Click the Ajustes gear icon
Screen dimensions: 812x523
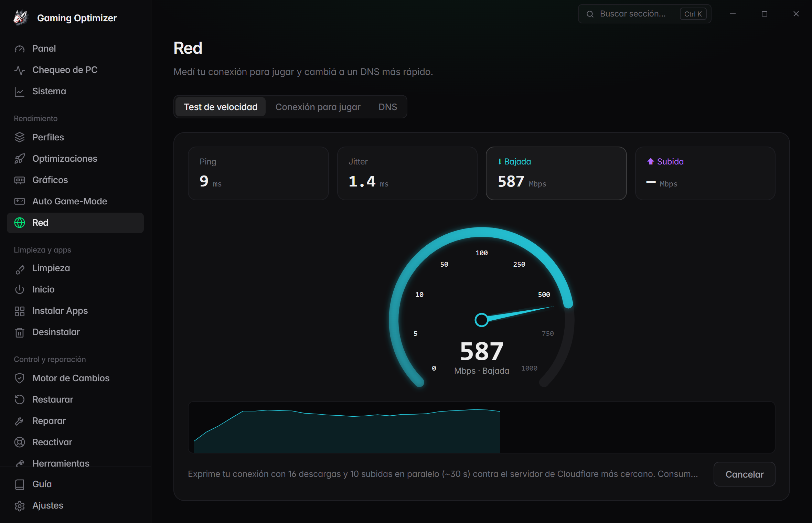point(20,506)
